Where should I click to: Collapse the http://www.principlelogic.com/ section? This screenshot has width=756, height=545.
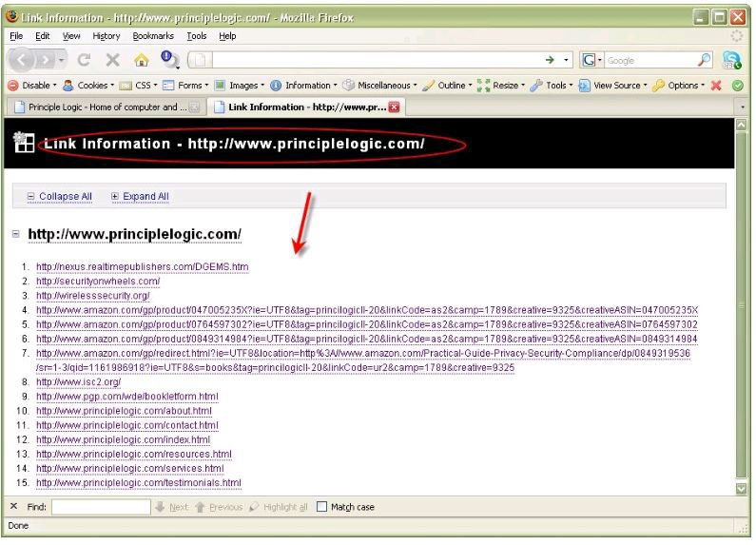pos(16,234)
